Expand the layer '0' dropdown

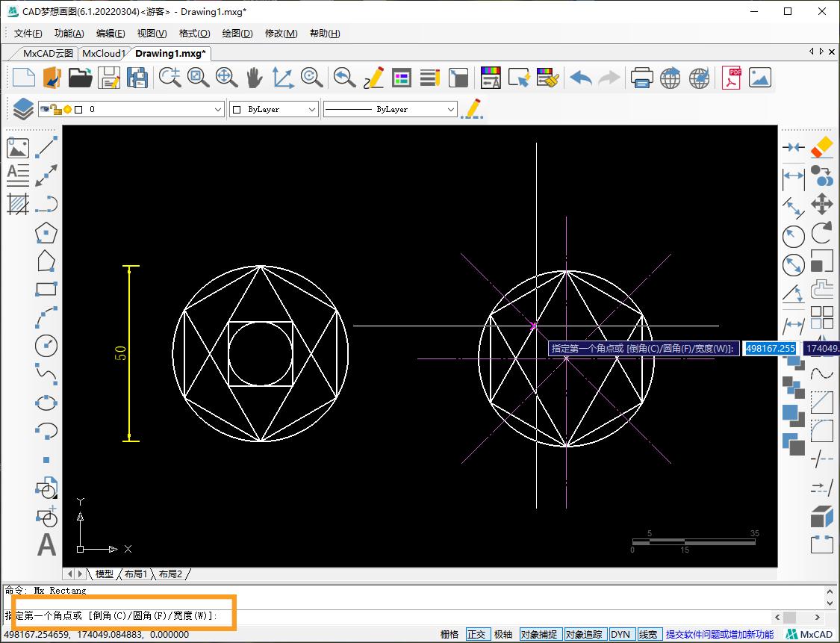tap(218, 109)
